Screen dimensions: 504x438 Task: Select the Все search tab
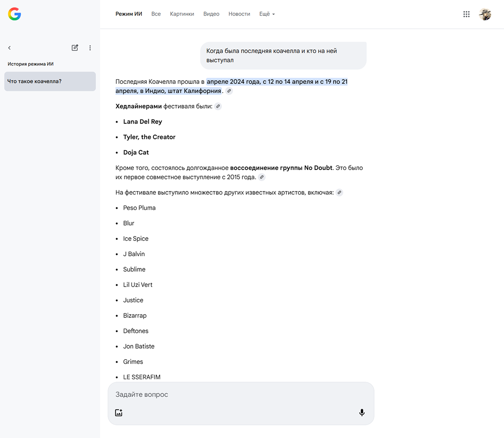(156, 14)
